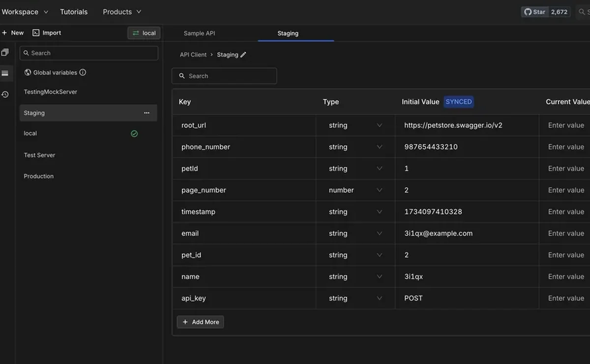Image resolution: width=590 pixels, height=364 pixels.
Task: Click the POST initial value
Action: [413, 298]
